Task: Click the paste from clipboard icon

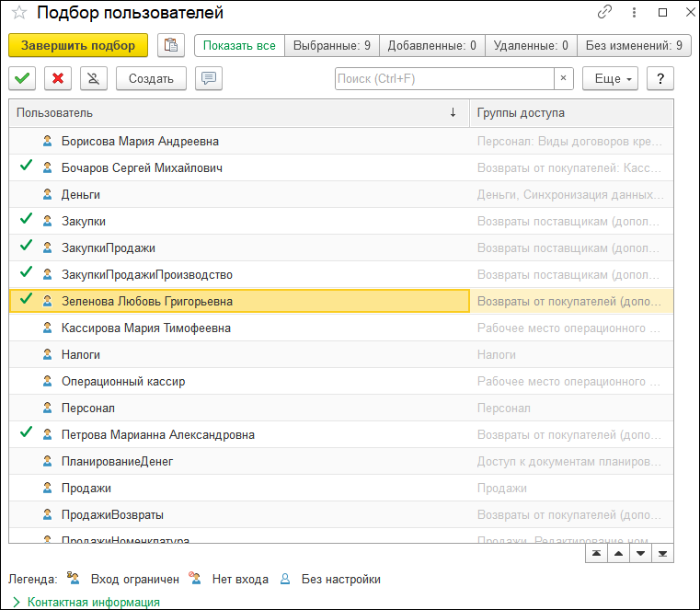Action: [171, 46]
